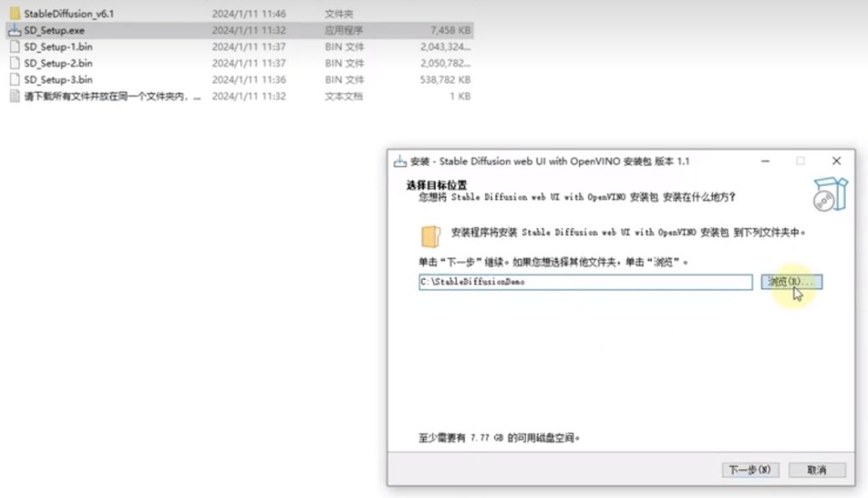This screenshot has height=498, width=868.
Task: Go to the next step with 下一步(N)
Action: [x=750, y=470]
